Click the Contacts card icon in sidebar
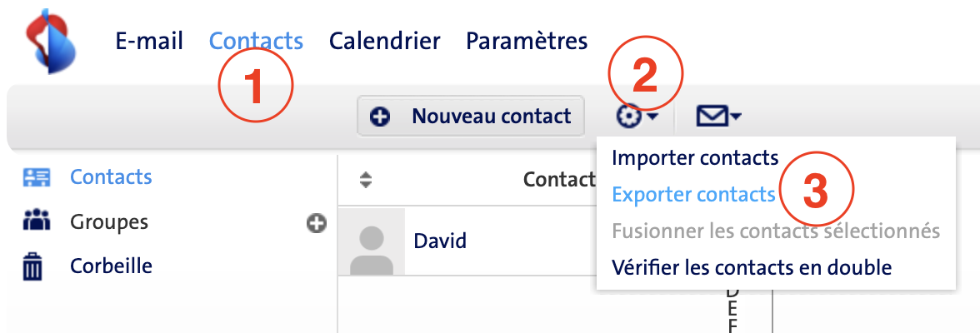Viewport: 980px width, 333px height. click(36, 177)
